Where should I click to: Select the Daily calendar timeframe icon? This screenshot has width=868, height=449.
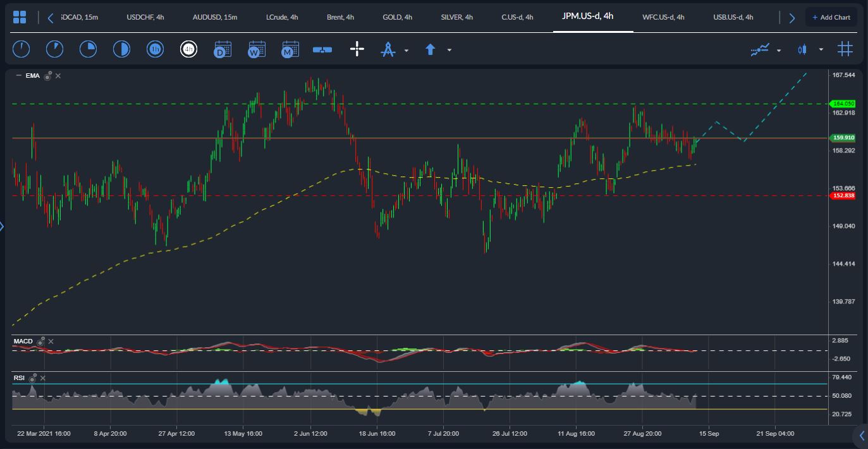[x=223, y=49]
